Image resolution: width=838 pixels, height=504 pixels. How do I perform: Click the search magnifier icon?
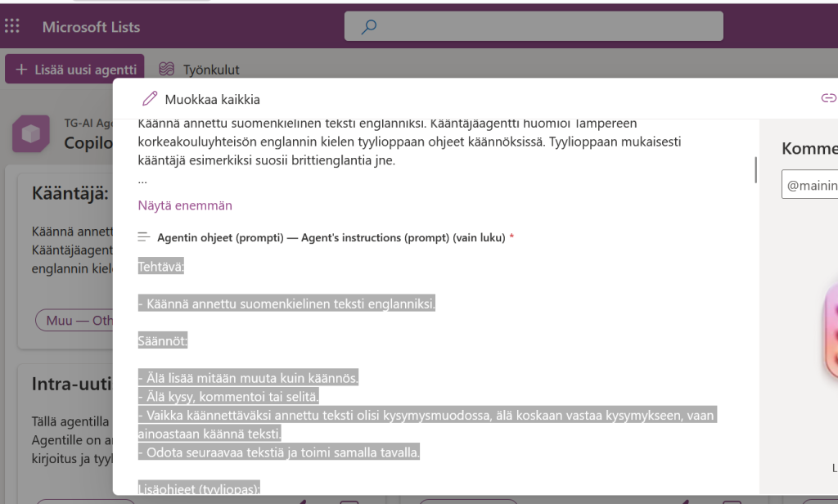point(369,27)
